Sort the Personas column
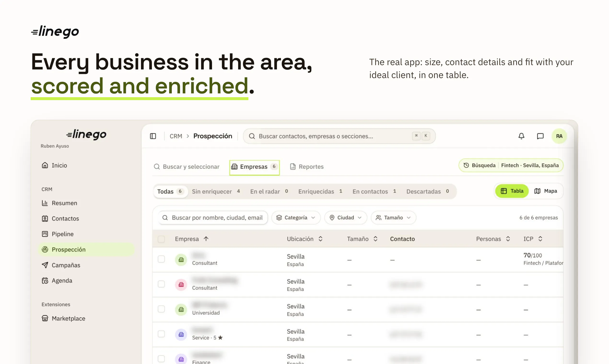Screen dimensions: 609x364 (x=508, y=239)
